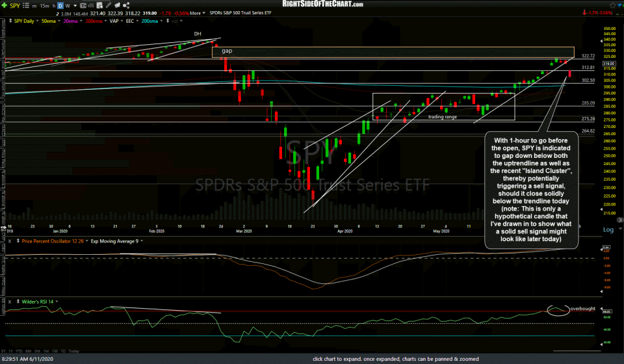Viewport: 624px width, 364px height.
Task: Open the watchlist lines icon beside SPY
Action: (x=26, y=6)
